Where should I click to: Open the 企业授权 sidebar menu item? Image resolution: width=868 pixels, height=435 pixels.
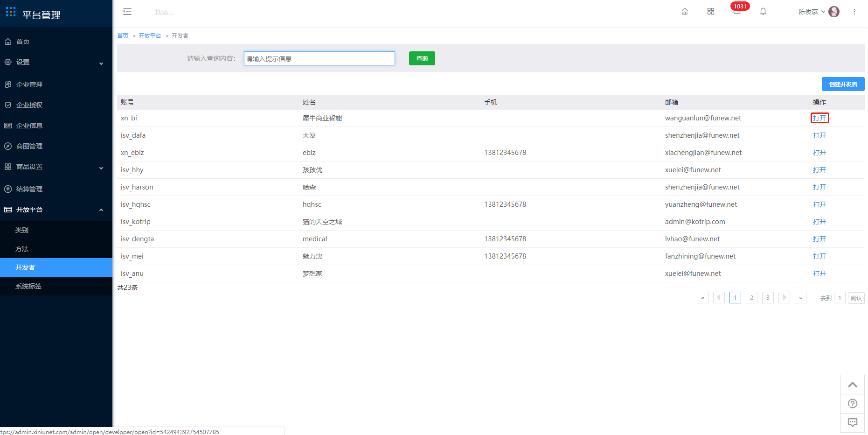pos(56,105)
